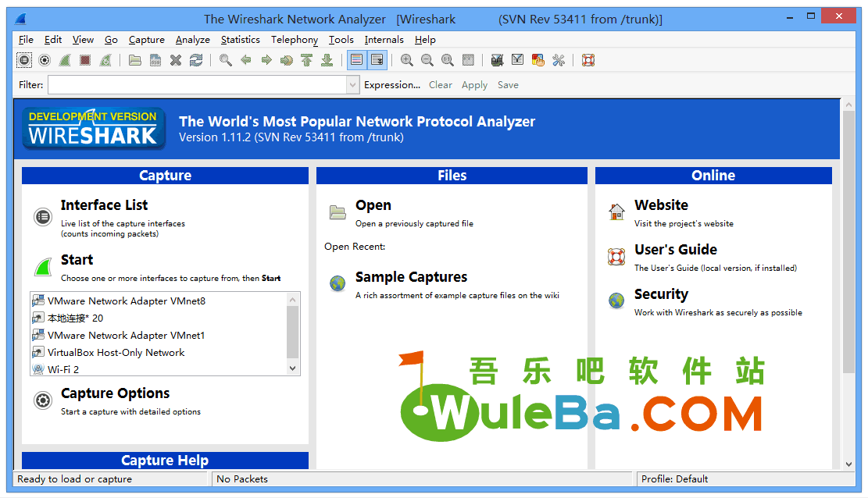
Task: Stop the running capture with red square
Action: [84, 60]
